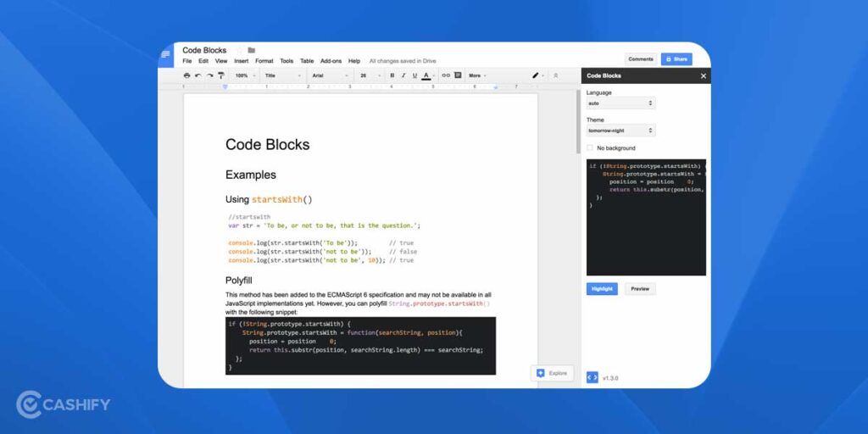Open the File menu
This screenshot has width=868, height=434.
pos(187,61)
